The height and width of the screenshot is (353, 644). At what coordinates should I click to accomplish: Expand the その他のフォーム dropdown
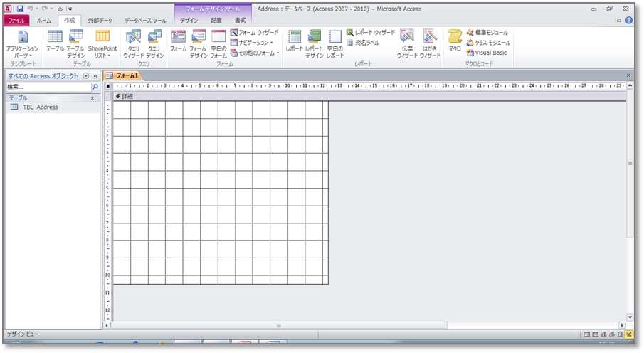[x=255, y=53]
